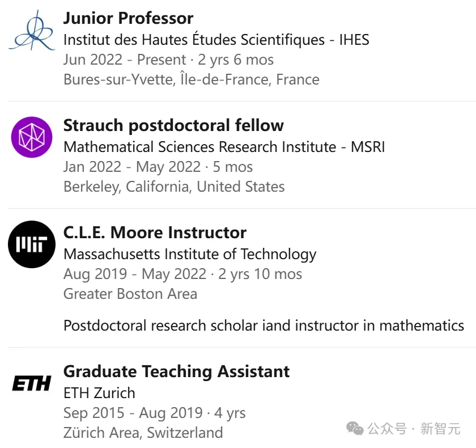Viewport: 476px width, 448px height.
Task: Click the Jun 2022 - Present date range
Action: tap(125, 60)
